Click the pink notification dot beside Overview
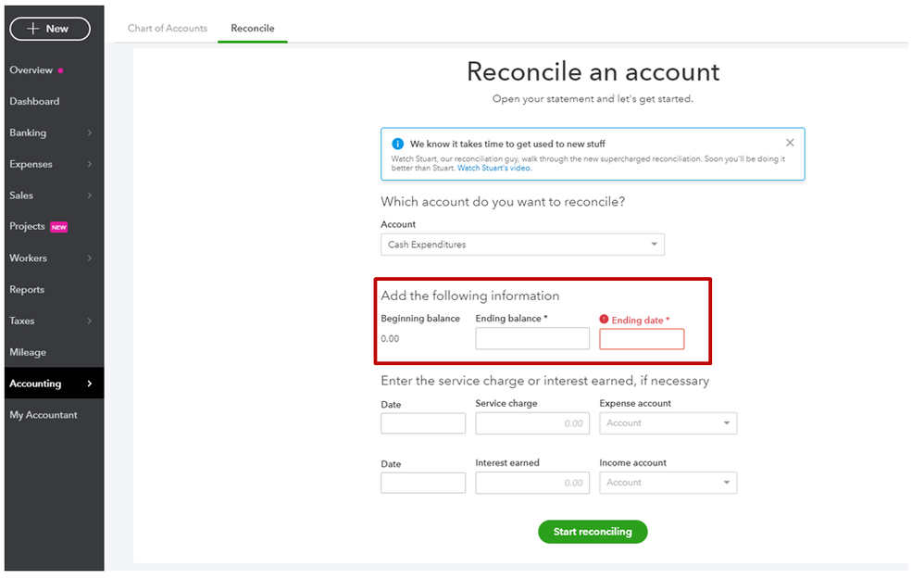Viewport: 924px width, 579px height. click(60, 70)
